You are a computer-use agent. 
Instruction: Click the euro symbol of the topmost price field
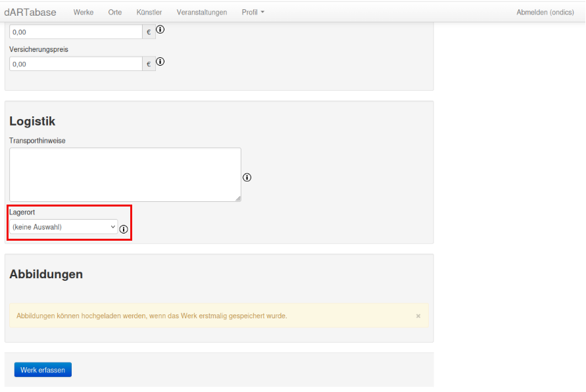pos(149,32)
